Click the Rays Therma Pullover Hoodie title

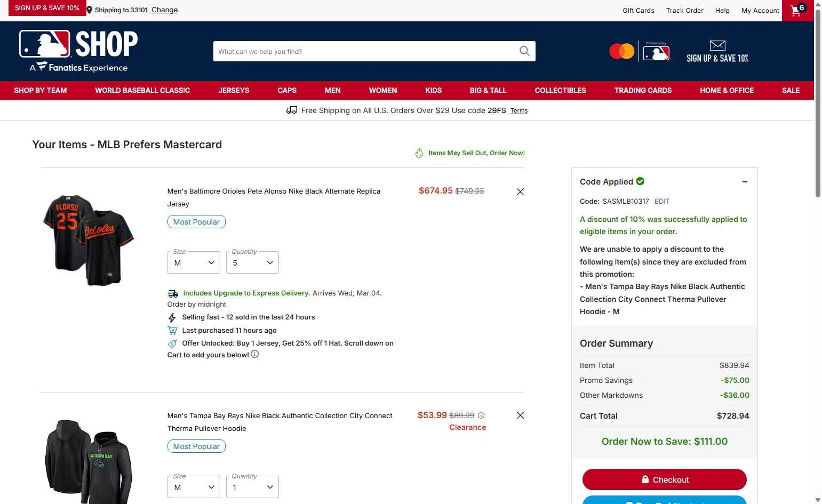[x=280, y=422]
